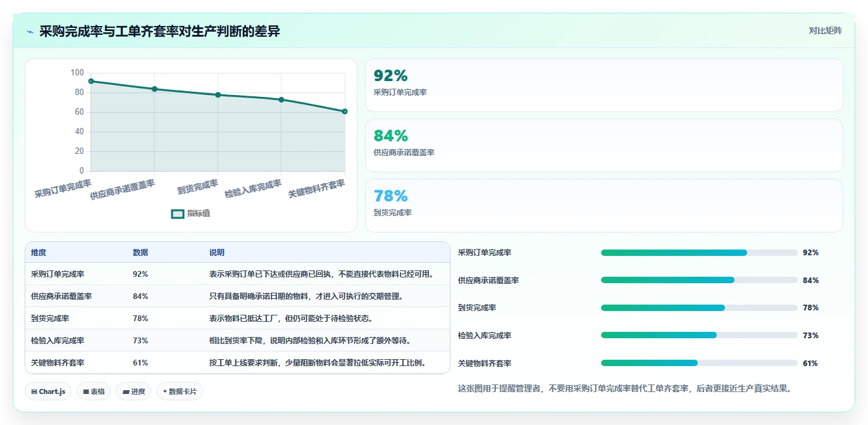
Task: Click the 84% value in the table
Action: coord(140,296)
